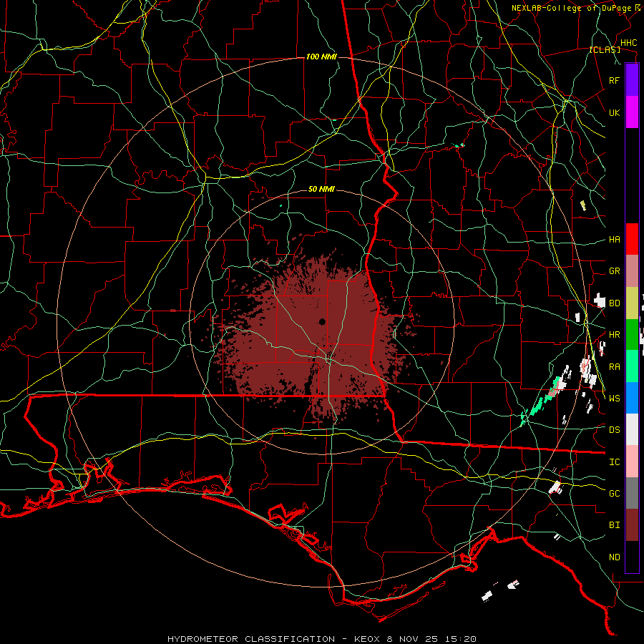This screenshot has height=644, width=644.
Task: Click the HR legend label
Action: click(x=614, y=335)
